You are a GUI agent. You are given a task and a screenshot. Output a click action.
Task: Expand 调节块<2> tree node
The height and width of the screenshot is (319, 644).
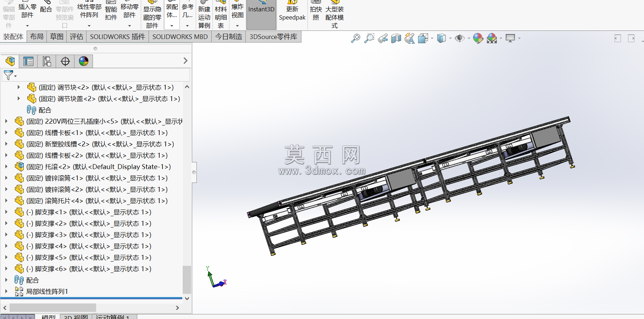coord(19,87)
